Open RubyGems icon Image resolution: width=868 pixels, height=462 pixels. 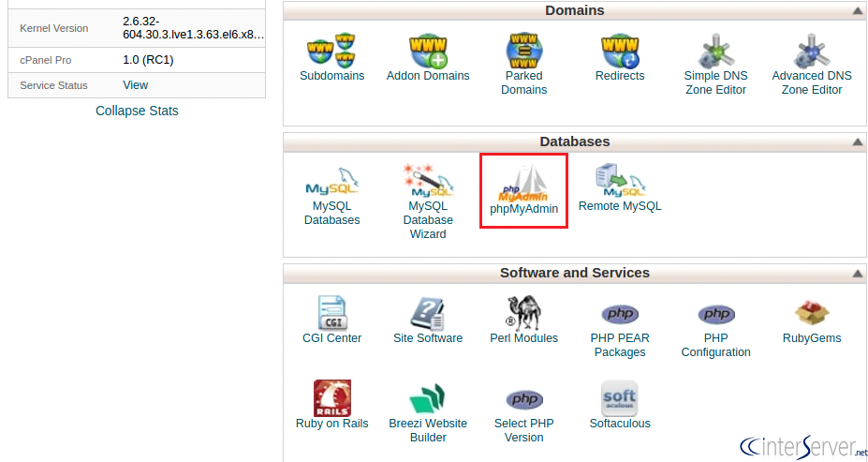point(812,313)
